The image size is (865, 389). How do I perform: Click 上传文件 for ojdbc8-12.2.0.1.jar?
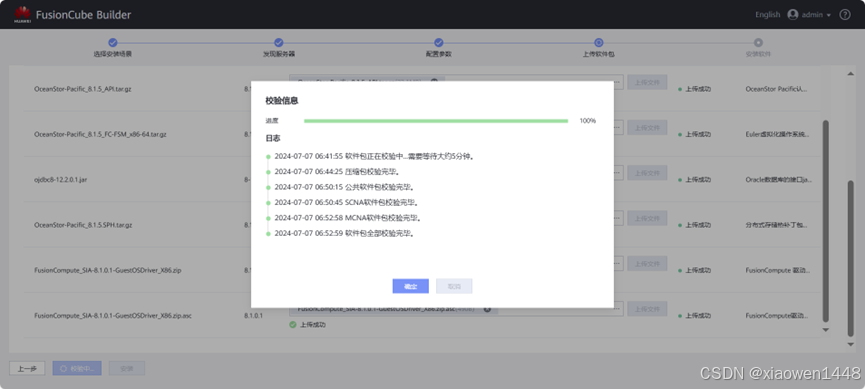point(647,173)
